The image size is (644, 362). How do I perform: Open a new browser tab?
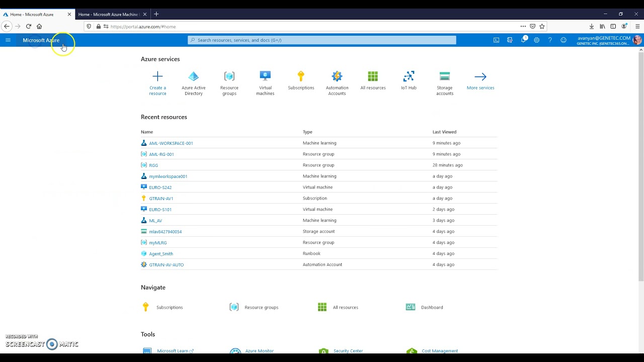[x=156, y=14]
